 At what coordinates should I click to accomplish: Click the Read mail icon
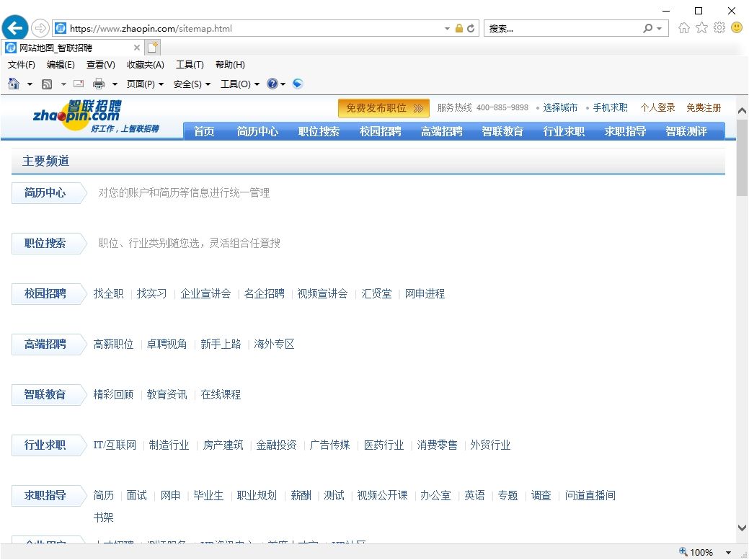tap(78, 84)
